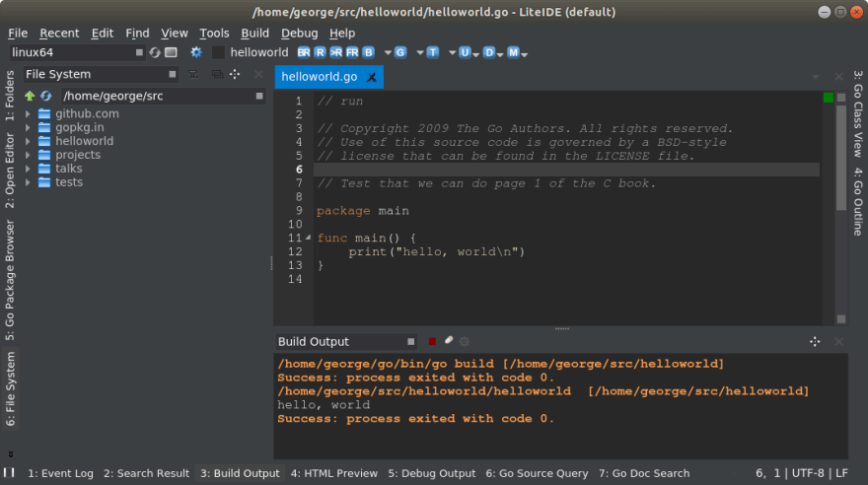Image resolution: width=868 pixels, height=485 pixels.
Task: Click the T test icon
Action: point(433,52)
